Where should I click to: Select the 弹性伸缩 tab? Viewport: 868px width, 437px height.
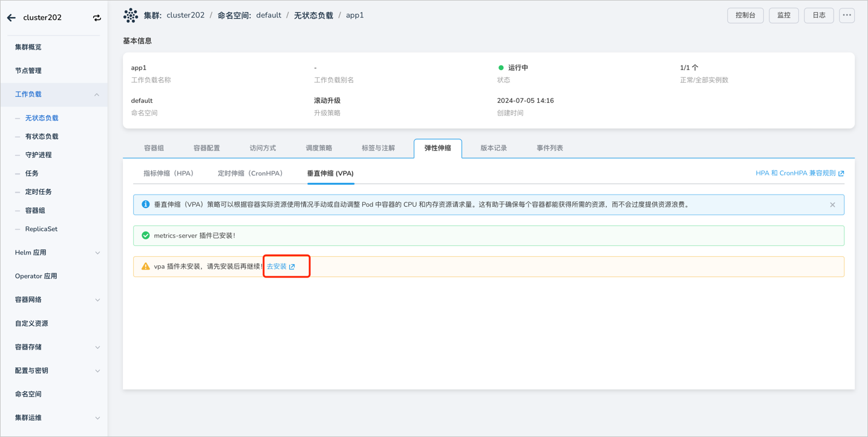coord(438,148)
